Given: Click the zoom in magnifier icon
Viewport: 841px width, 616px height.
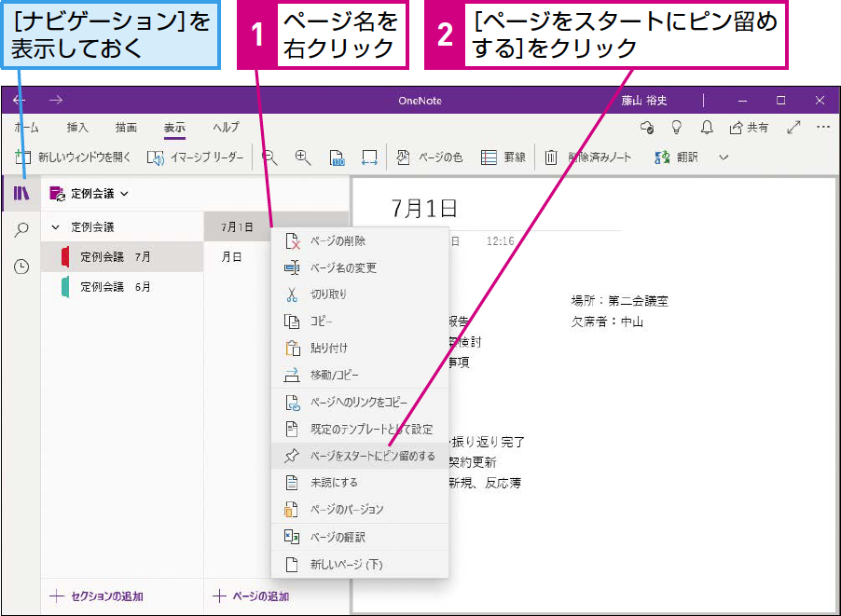Looking at the screenshot, I should click(303, 157).
